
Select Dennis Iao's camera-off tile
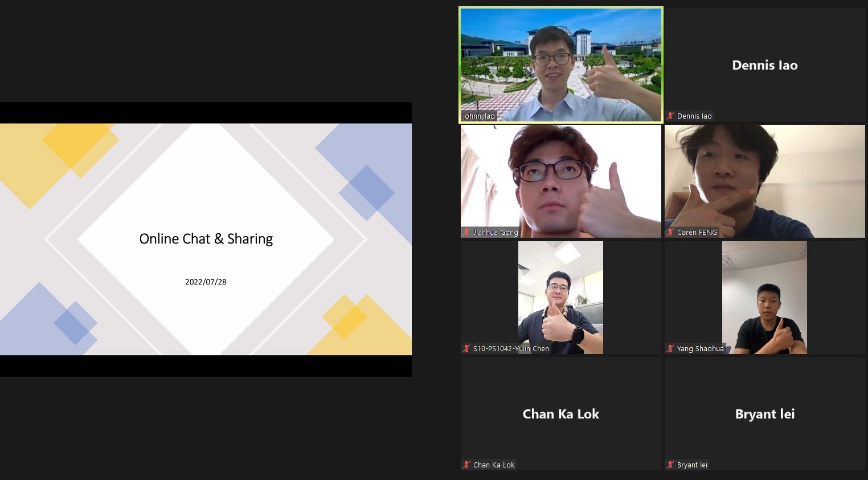[764, 65]
